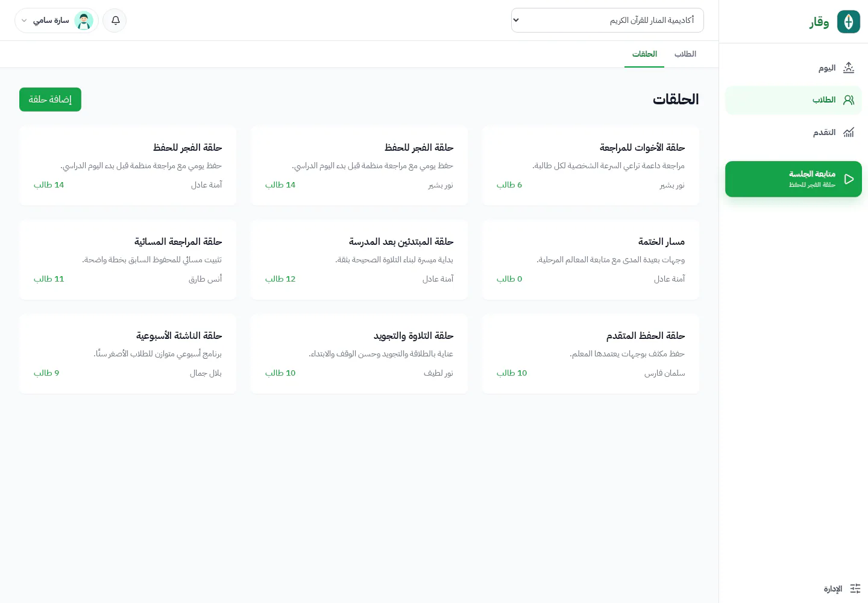Click the 6 طالب count
Viewport: 868px width, 603px height.
click(x=509, y=185)
